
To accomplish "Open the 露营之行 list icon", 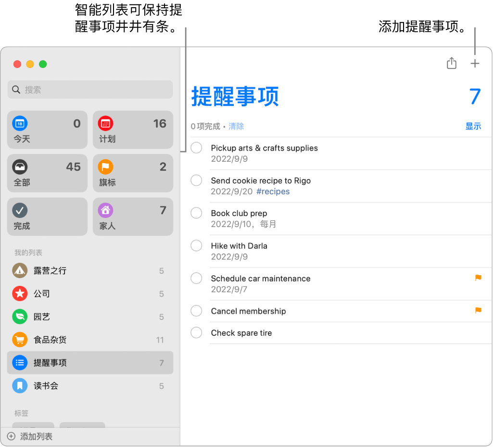I will click(20, 270).
